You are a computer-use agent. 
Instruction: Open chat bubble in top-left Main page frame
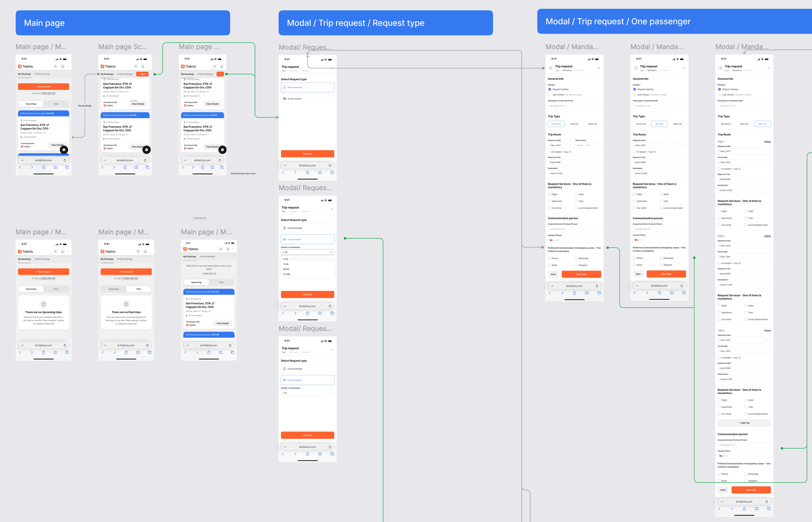[x=64, y=150]
